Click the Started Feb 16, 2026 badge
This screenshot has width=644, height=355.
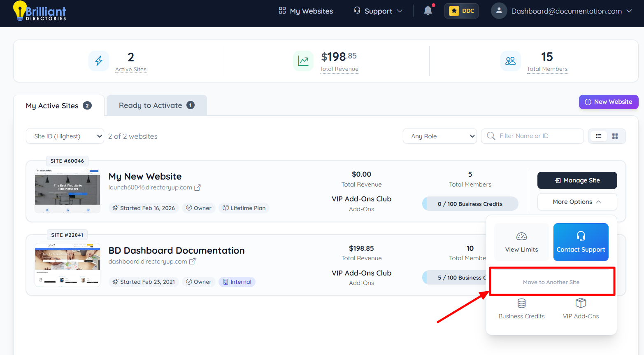144,208
